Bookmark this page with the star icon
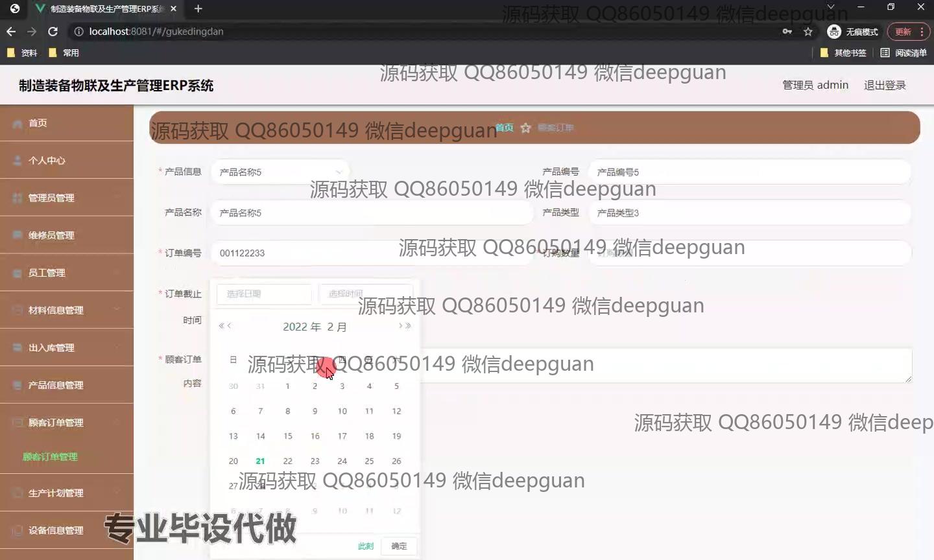934x560 pixels. [808, 31]
